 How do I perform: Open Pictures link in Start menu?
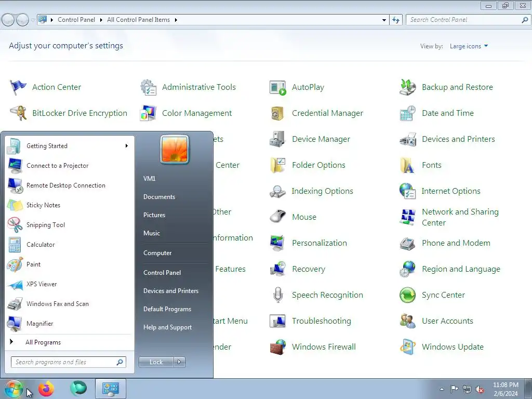tap(154, 215)
